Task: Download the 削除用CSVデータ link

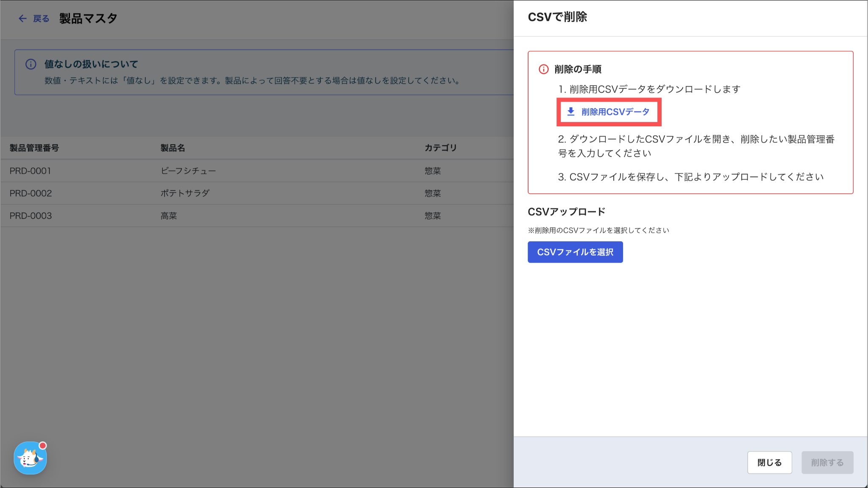Action: click(615, 112)
